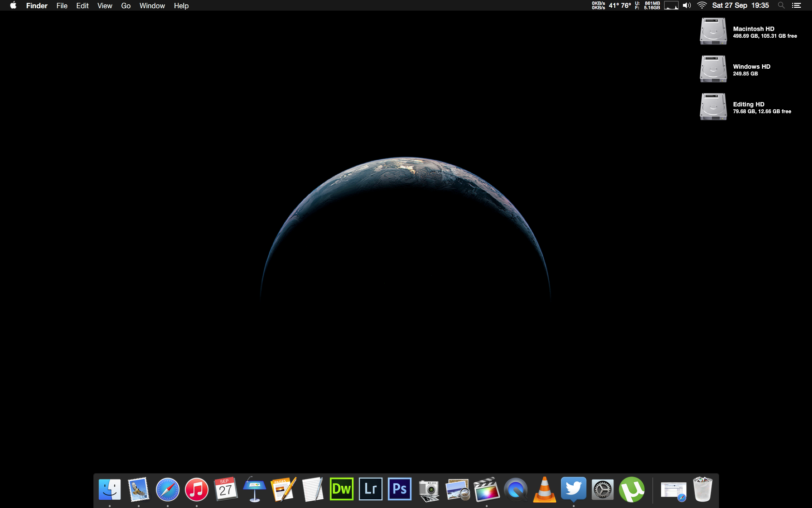Launch Safari compass icon in dock

168,490
